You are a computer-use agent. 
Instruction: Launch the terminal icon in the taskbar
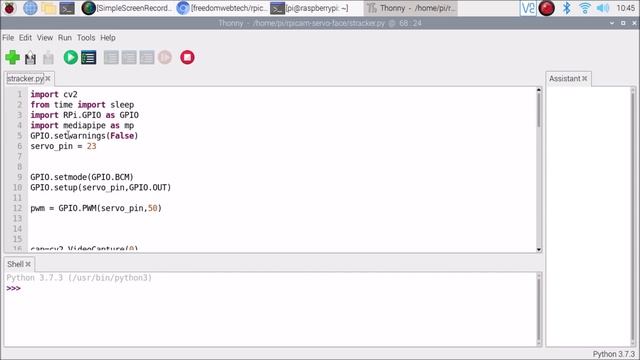67,8
